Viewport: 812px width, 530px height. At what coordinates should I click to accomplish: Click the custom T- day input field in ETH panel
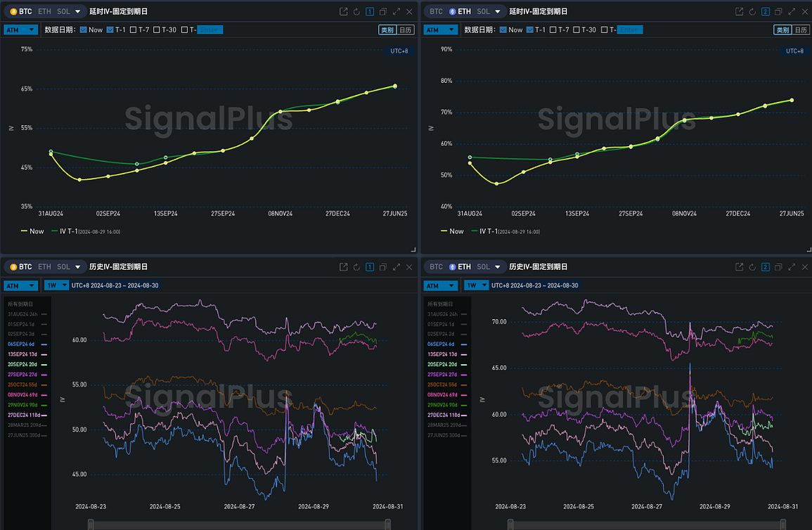click(629, 30)
